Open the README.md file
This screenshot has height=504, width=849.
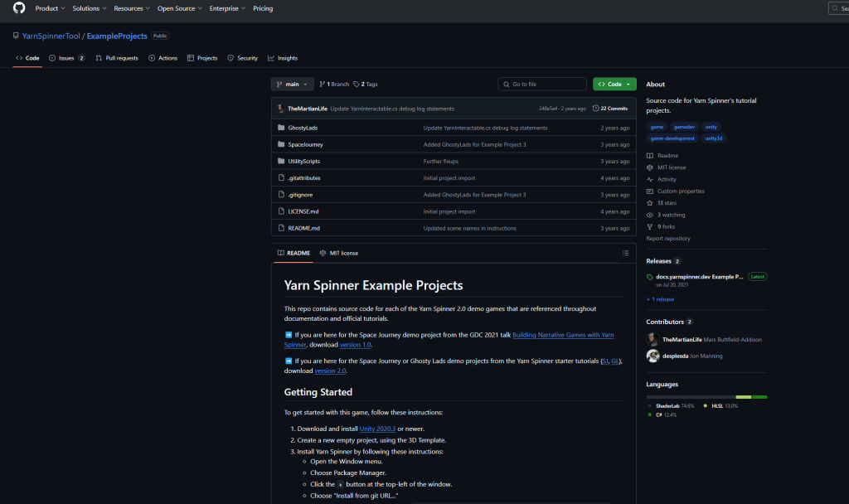point(303,229)
